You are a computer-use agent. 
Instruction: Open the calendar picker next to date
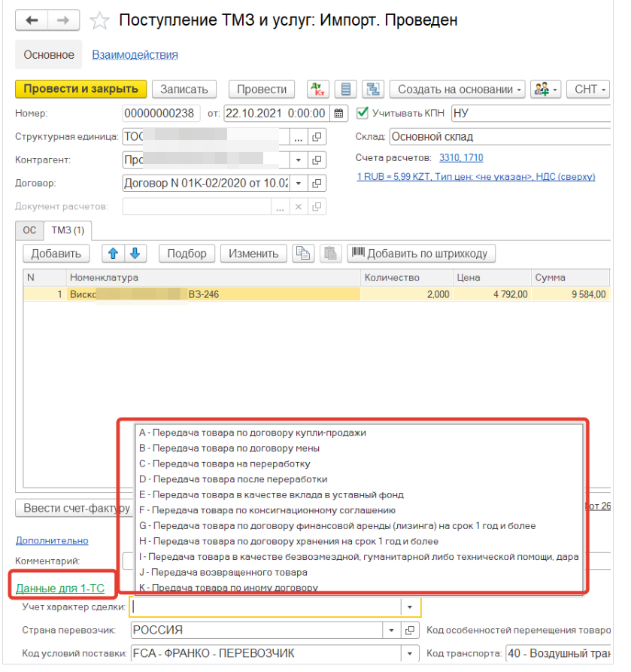[x=338, y=114]
